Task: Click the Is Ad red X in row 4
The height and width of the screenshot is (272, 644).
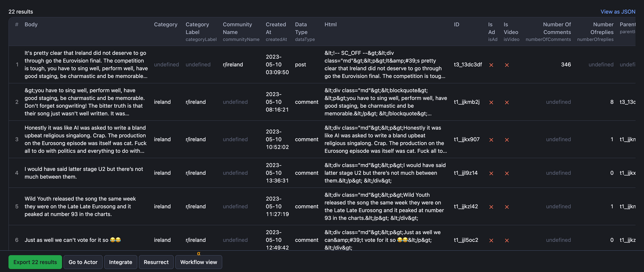Action: pos(491,173)
